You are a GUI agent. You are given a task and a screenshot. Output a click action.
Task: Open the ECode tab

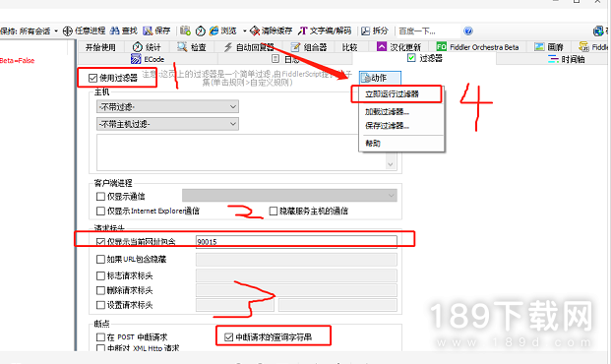coord(148,59)
